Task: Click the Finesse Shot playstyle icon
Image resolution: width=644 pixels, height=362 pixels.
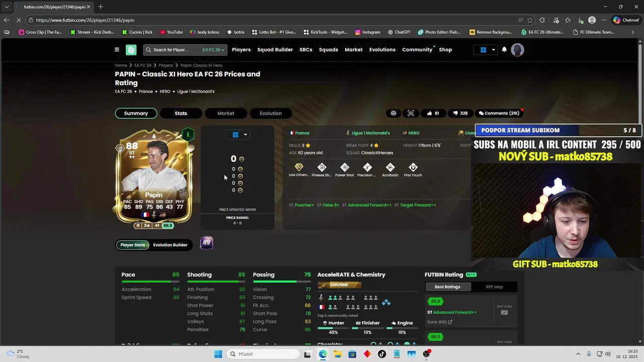Action: click(x=321, y=167)
